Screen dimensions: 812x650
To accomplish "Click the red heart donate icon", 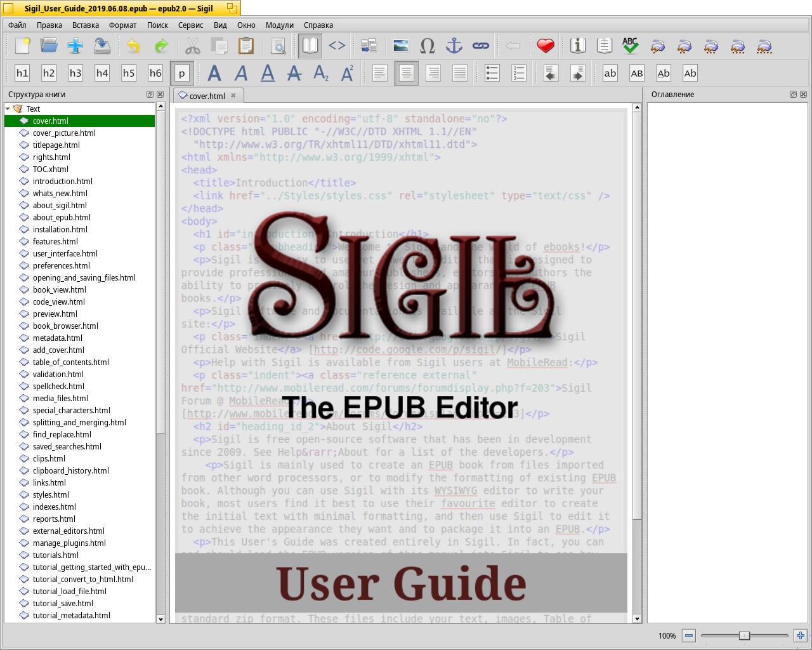I will [545, 46].
